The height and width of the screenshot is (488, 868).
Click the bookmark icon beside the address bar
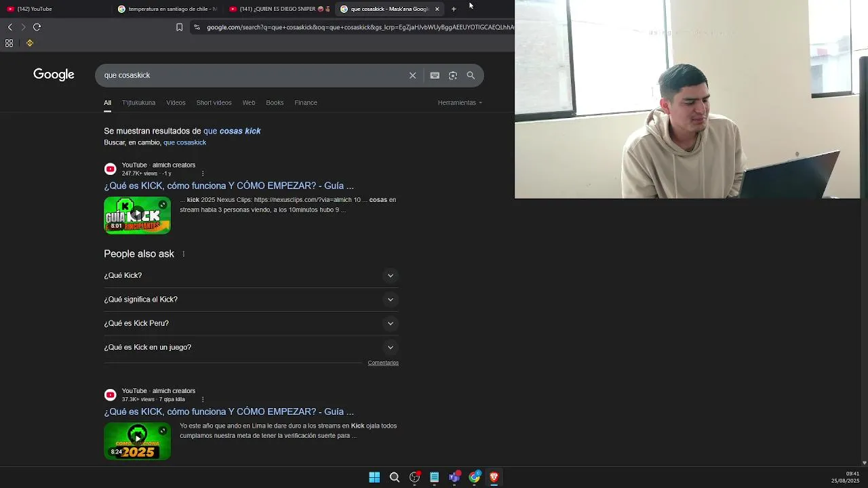[x=179, y=27]
